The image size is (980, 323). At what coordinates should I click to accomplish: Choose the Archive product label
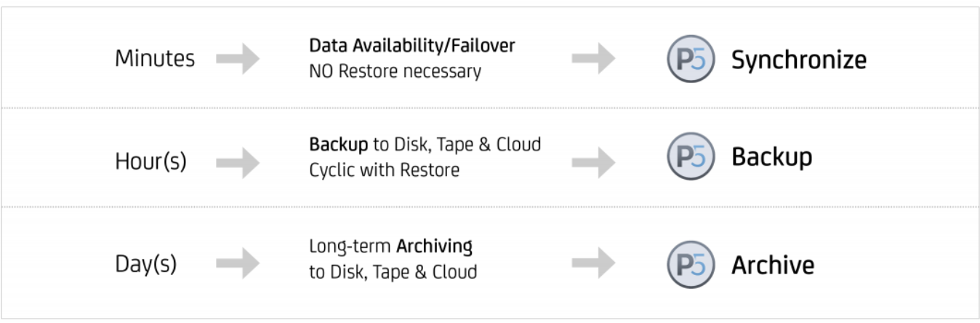pos(773,264)
